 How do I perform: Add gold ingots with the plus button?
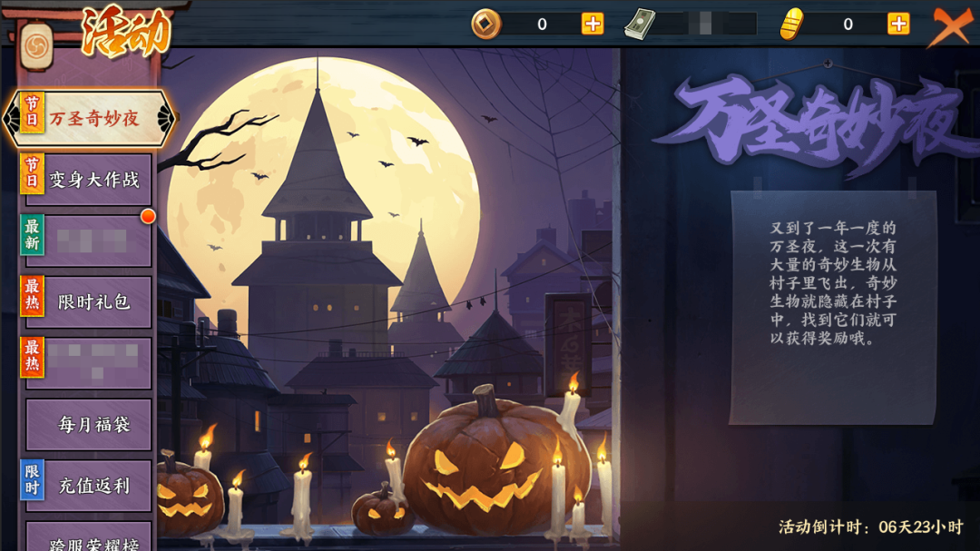pyautogui.click(x=898, y=25)
